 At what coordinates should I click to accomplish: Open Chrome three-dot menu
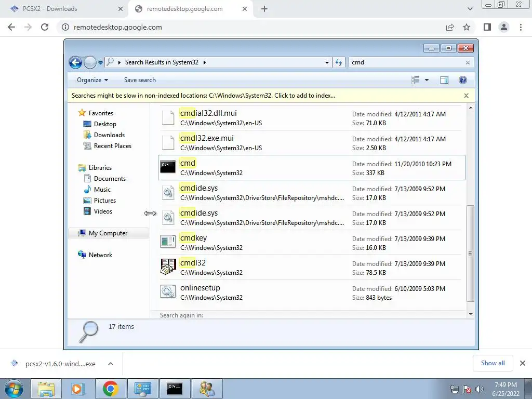pos(521,27)
